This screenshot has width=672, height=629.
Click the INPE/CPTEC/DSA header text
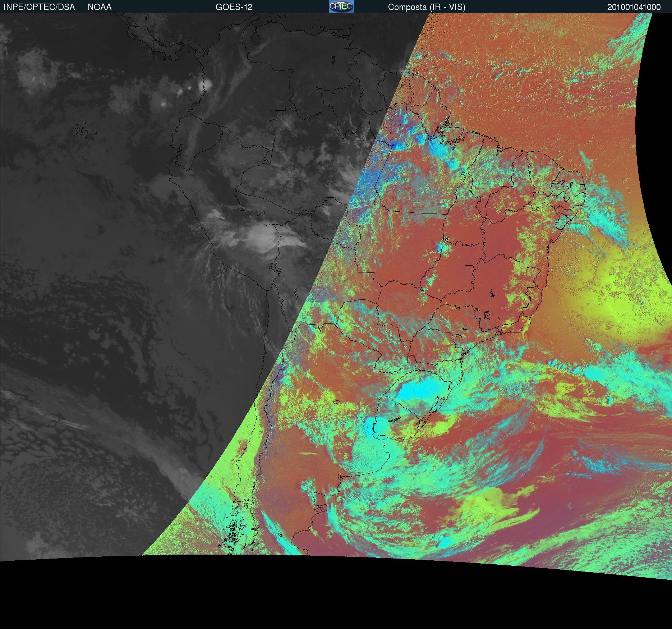39,7
